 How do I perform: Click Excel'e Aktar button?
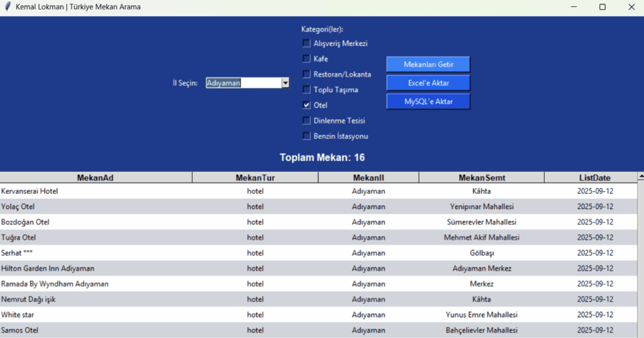point(428,83)
